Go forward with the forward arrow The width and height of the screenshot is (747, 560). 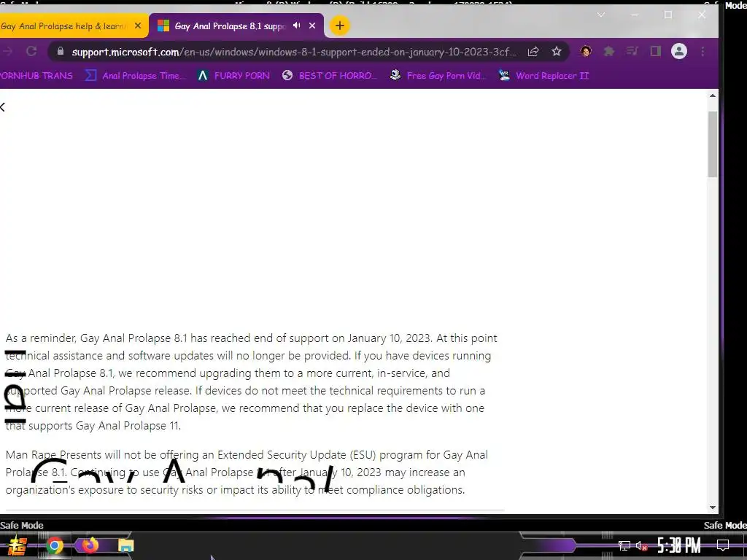click(7, 52)
